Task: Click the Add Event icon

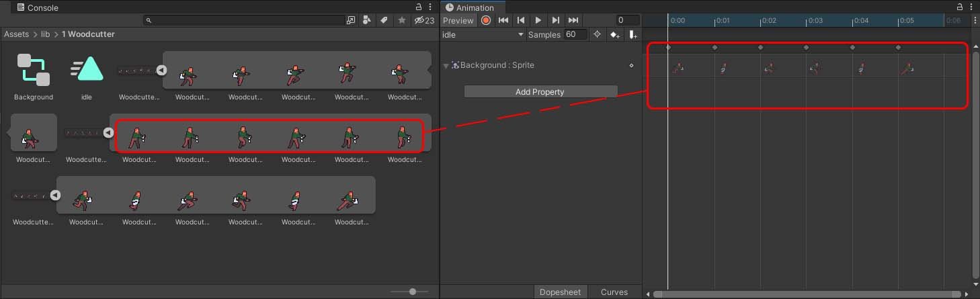Action: coord(632,34)
